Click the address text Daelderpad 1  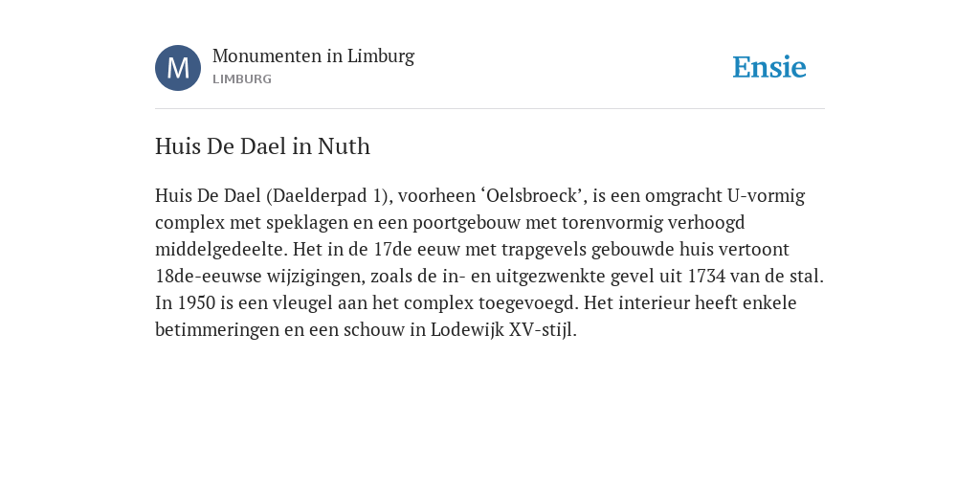(327, 196)
